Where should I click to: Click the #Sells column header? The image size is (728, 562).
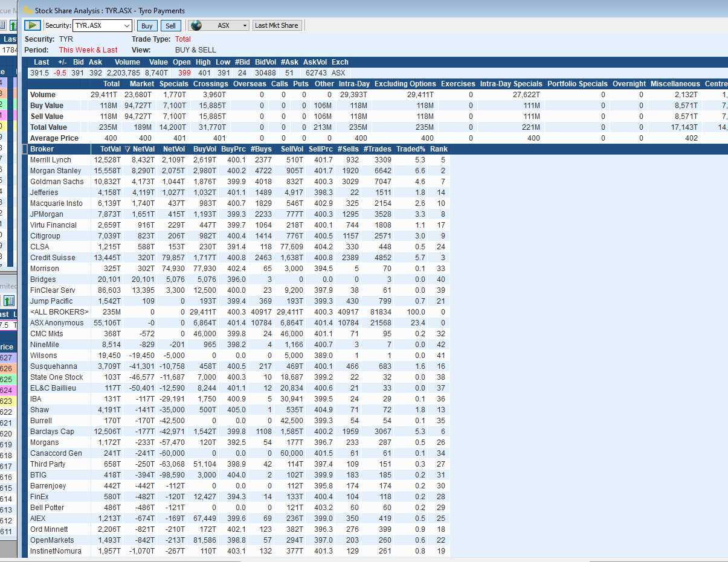tap(348, 149)
